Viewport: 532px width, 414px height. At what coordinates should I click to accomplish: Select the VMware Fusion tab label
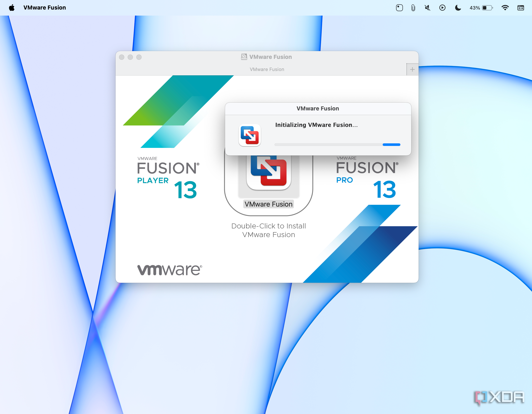tap(267, 70)
